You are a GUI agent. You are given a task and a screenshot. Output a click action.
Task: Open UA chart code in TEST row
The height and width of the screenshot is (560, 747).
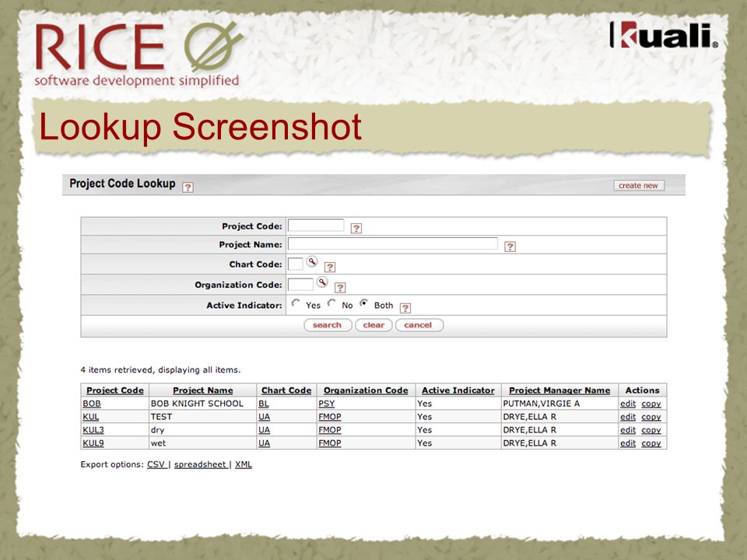pyautogui.click(x=265, y=417)
